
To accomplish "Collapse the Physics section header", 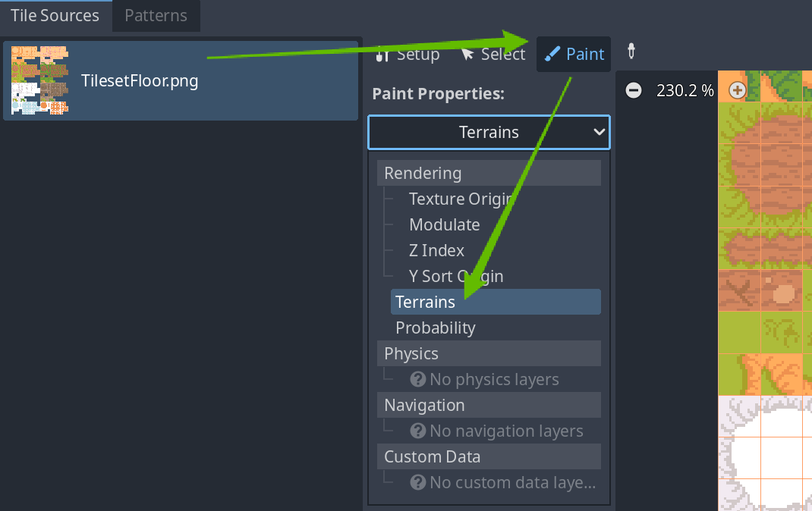I will pyautogui.click(x=489, y=353).
